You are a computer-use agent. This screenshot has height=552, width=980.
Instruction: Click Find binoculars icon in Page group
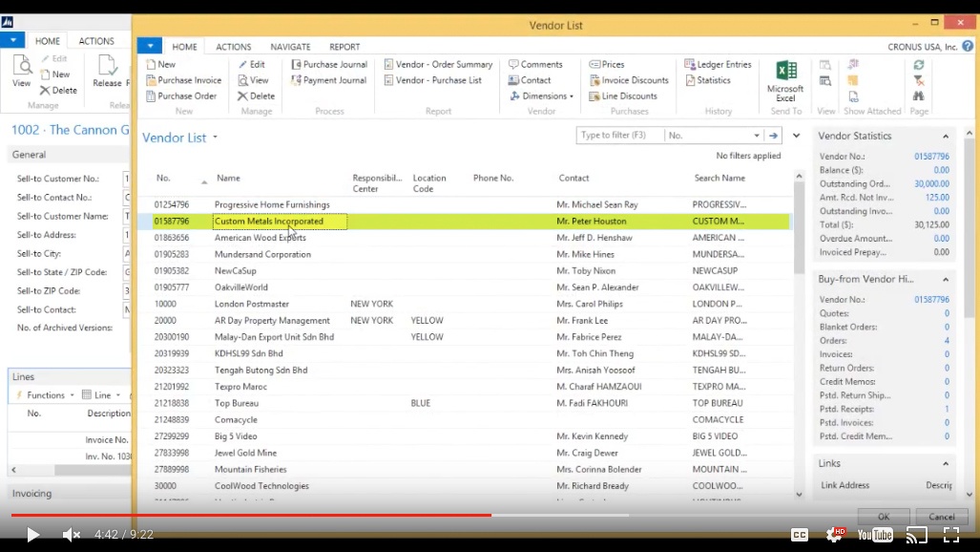pos(919,96)
